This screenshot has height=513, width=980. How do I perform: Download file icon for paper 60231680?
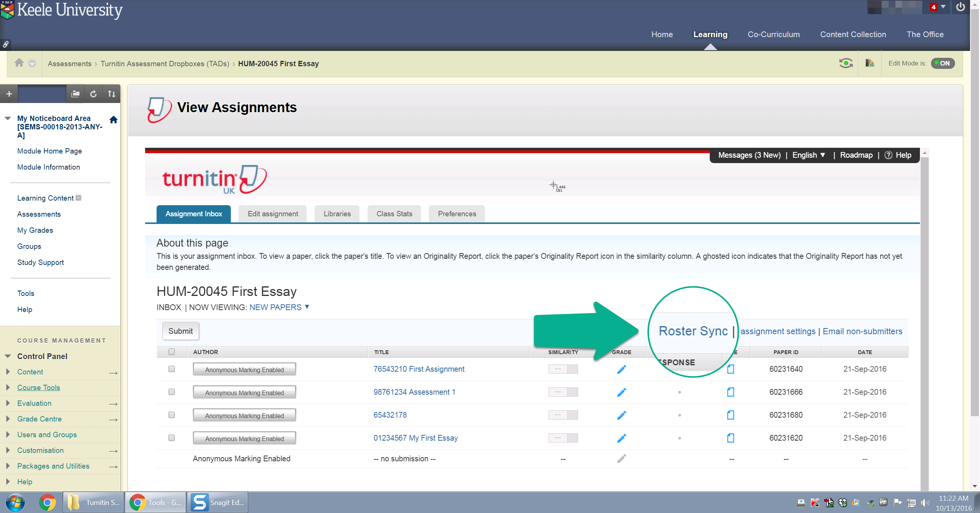point(731,415)
